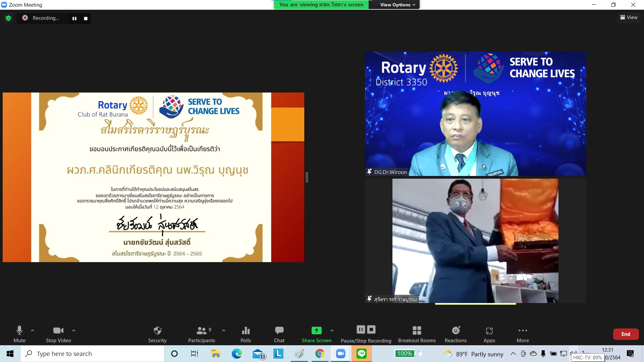Click the OneDrive cloud tray icon

533,354
